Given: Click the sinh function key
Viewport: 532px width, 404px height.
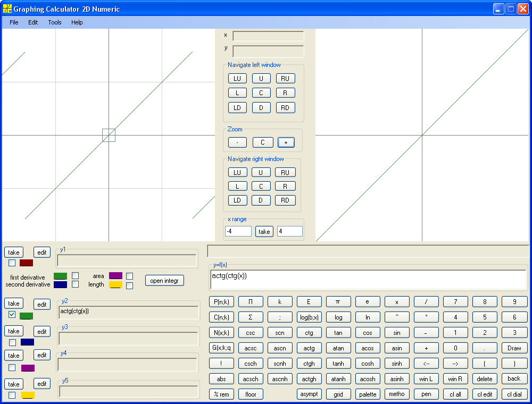Looking at the screenshot, I should coord(397,364).
